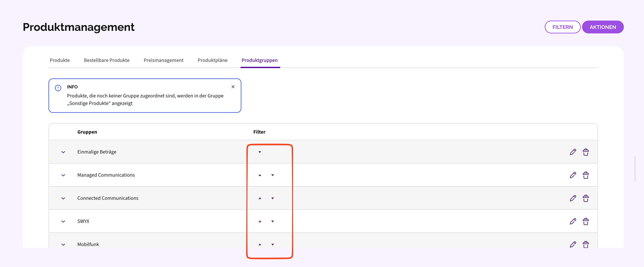Move Managed Communications group up
This screenshot has width=644, height=267.
coord(260,175)
